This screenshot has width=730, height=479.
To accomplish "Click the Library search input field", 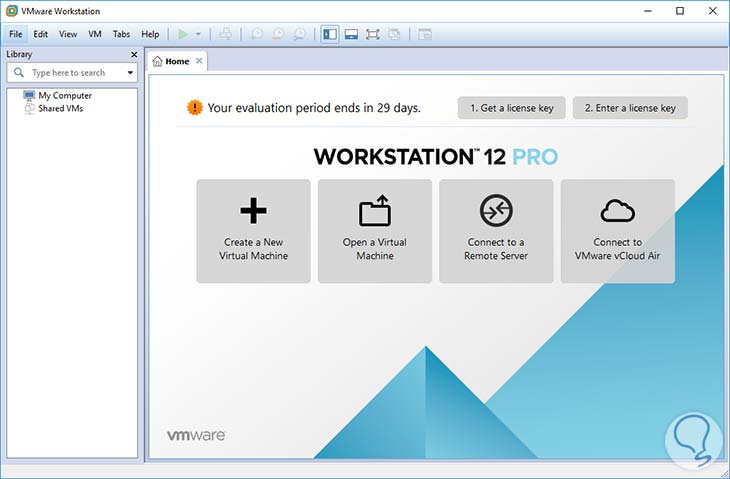I will pos(72,73).
